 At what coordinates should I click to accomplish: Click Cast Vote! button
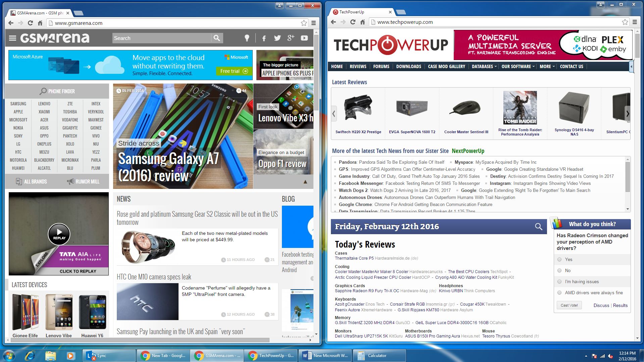[569, 305]
